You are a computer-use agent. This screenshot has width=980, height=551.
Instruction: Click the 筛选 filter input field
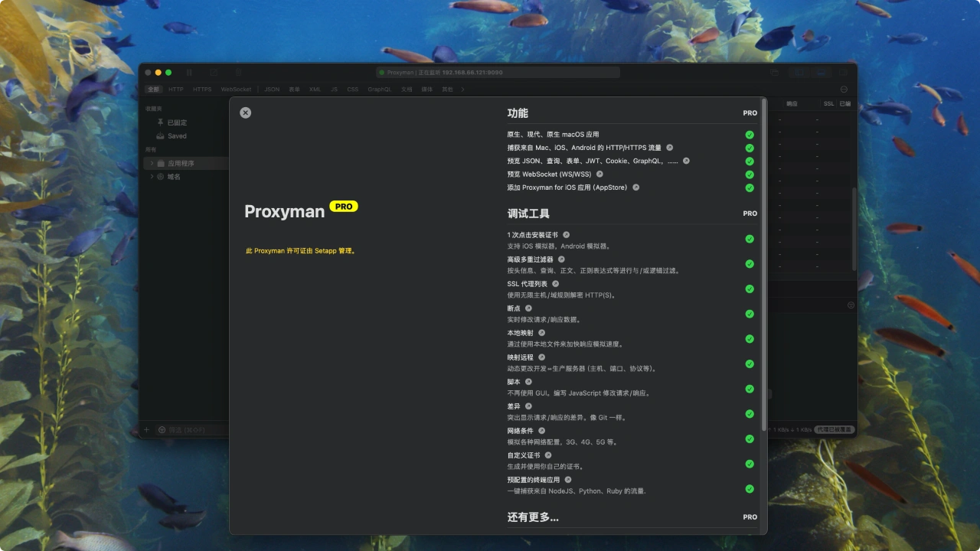tap(193, 430)
